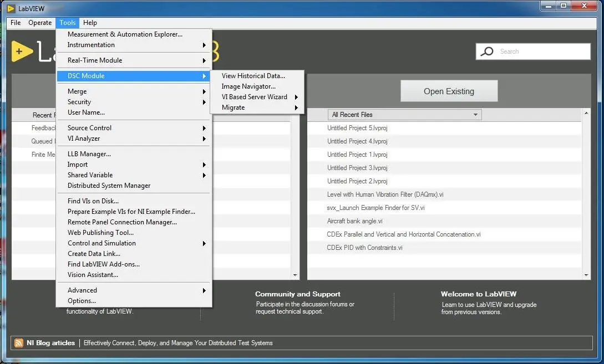The height and width of the screenshot is (364, 604).
Task: Open the Help menu
Action: coord(90,23)
